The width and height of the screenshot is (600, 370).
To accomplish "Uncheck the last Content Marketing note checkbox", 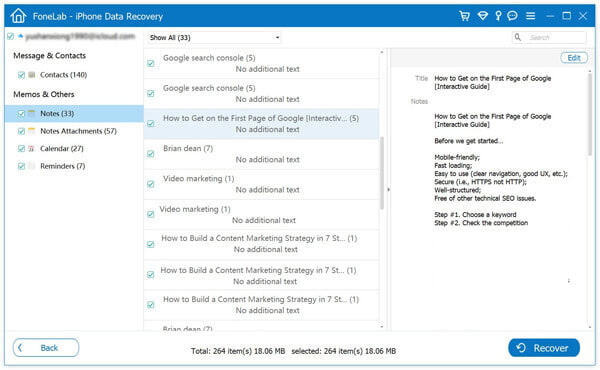I will click(151, 305).
